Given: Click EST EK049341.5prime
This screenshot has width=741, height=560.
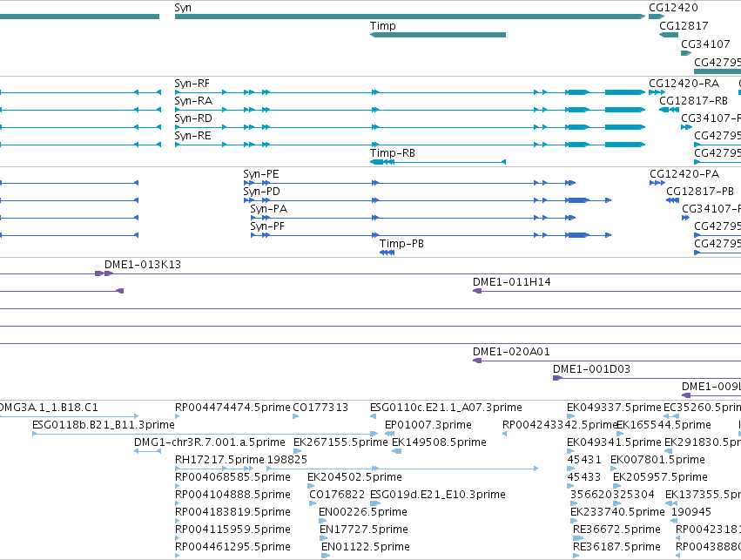Looking at the screenshot, I should pos(614,442).
